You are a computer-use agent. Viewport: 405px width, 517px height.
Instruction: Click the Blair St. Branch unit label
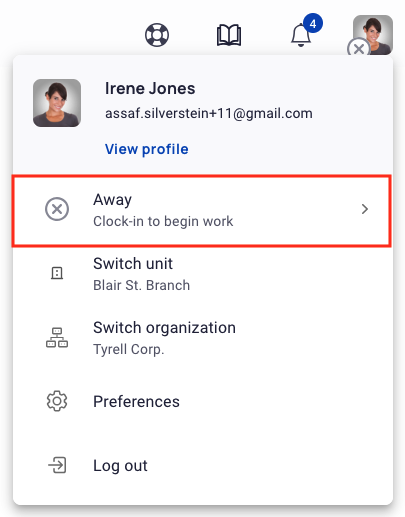tap(141, 285)
